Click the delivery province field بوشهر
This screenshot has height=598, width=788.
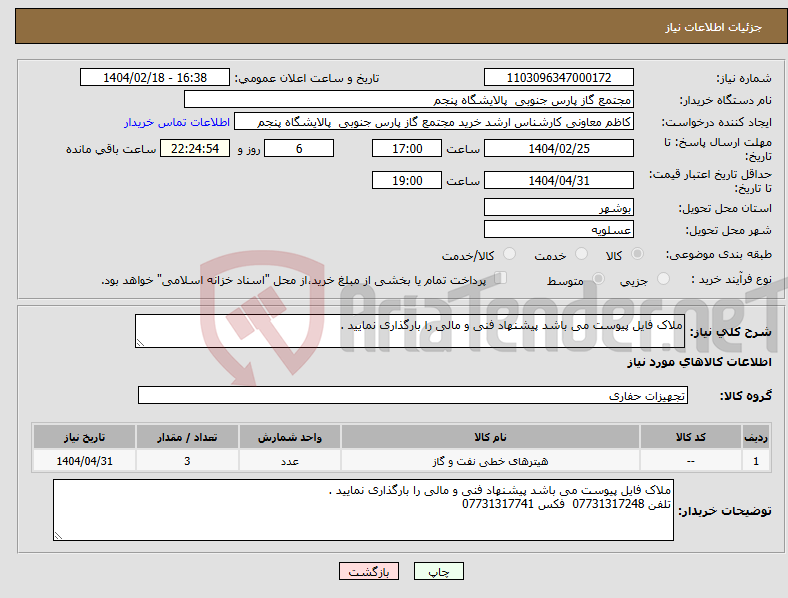click(x=558, y=207)
